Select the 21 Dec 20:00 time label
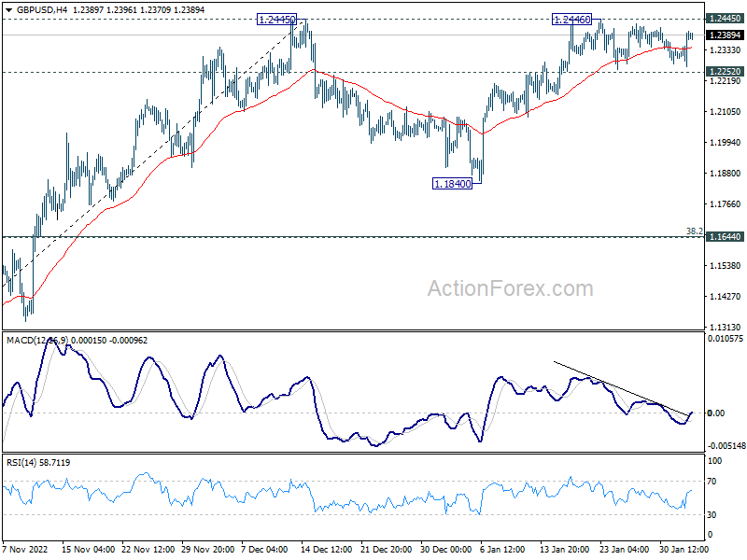 [x=386, y=549]
